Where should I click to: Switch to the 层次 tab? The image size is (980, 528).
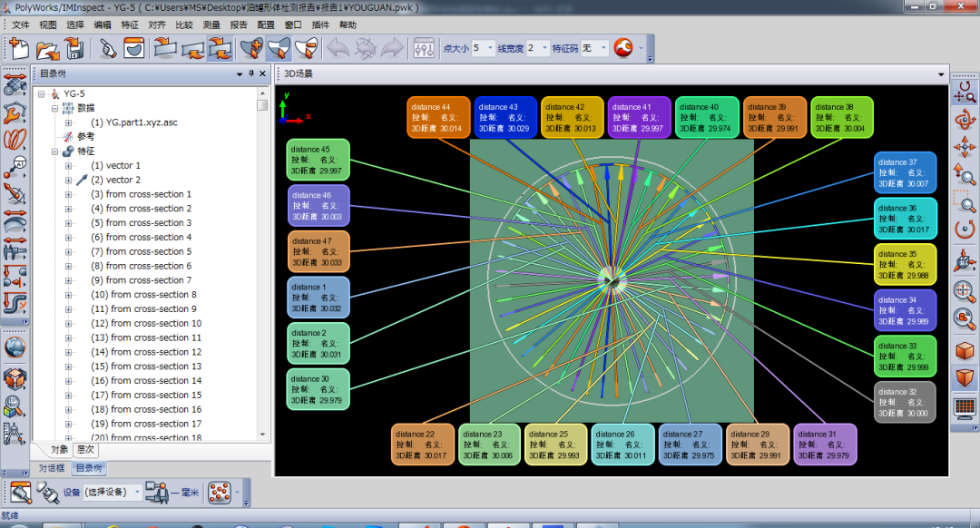click(86, 450)
